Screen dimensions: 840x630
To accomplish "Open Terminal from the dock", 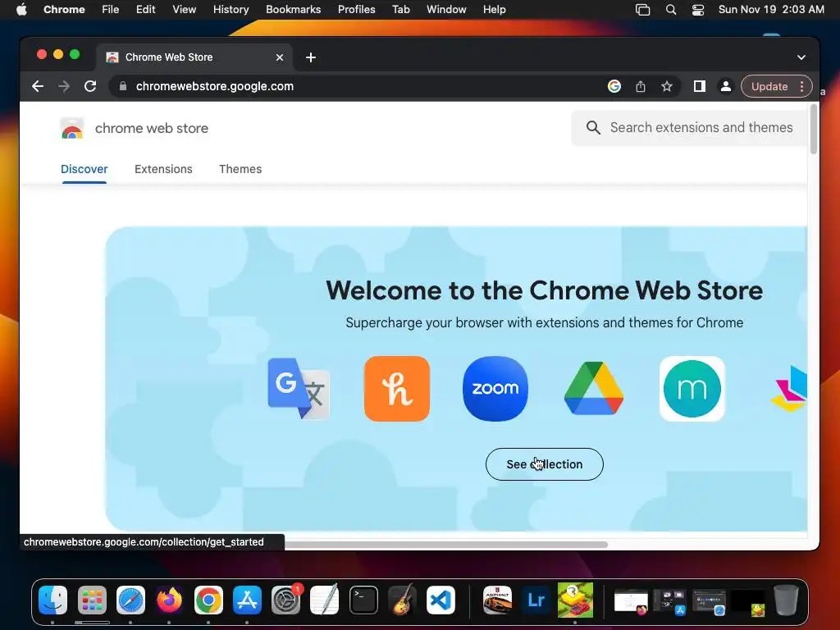I will (363, 600).
